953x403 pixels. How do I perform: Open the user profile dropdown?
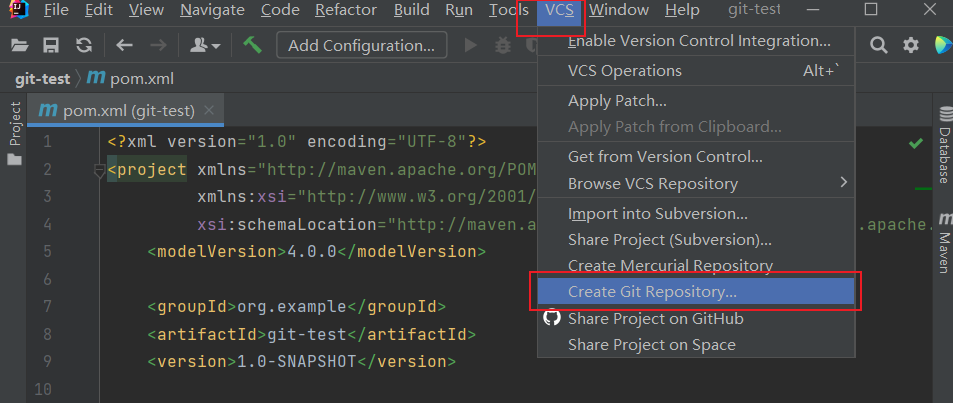205,45
